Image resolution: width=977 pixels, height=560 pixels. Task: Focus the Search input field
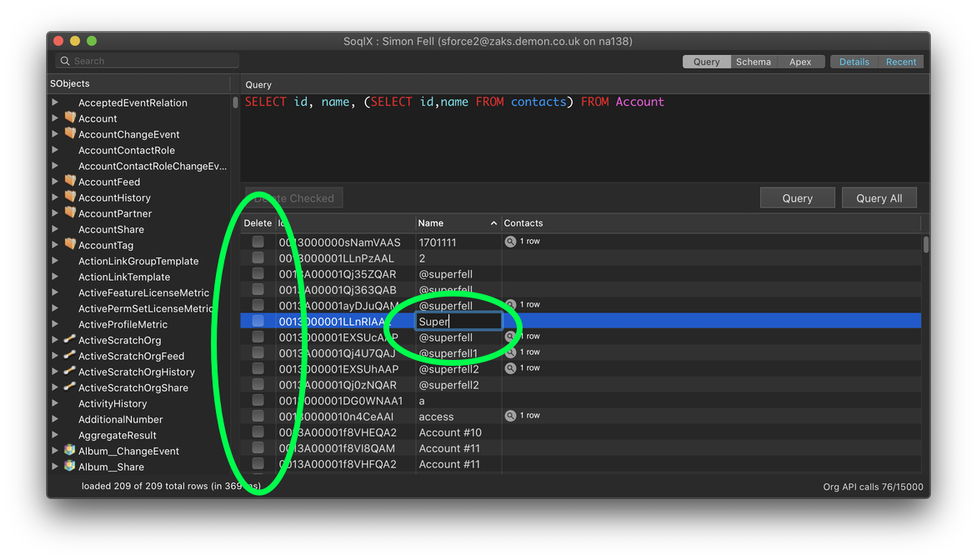[x=147, y=61]
